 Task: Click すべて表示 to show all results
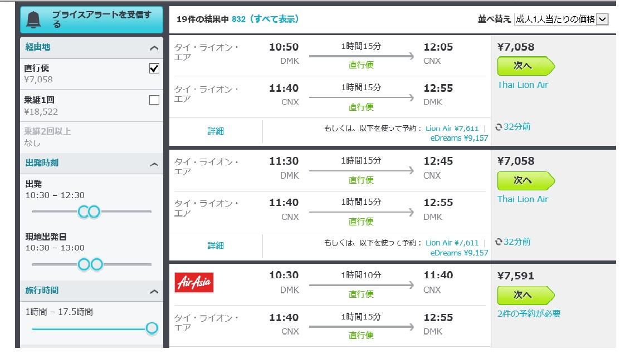click(275, 19)
